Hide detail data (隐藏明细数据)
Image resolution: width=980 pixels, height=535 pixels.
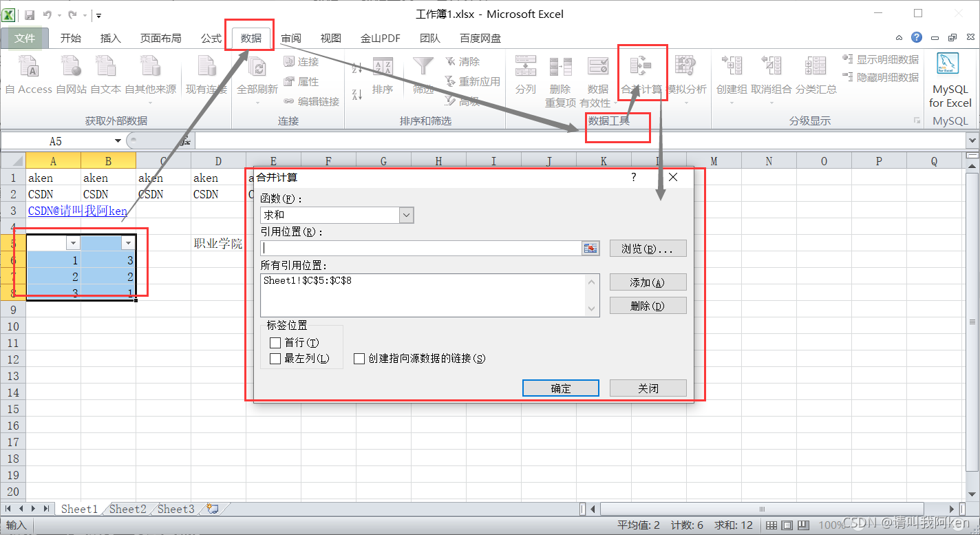(881, 77)
